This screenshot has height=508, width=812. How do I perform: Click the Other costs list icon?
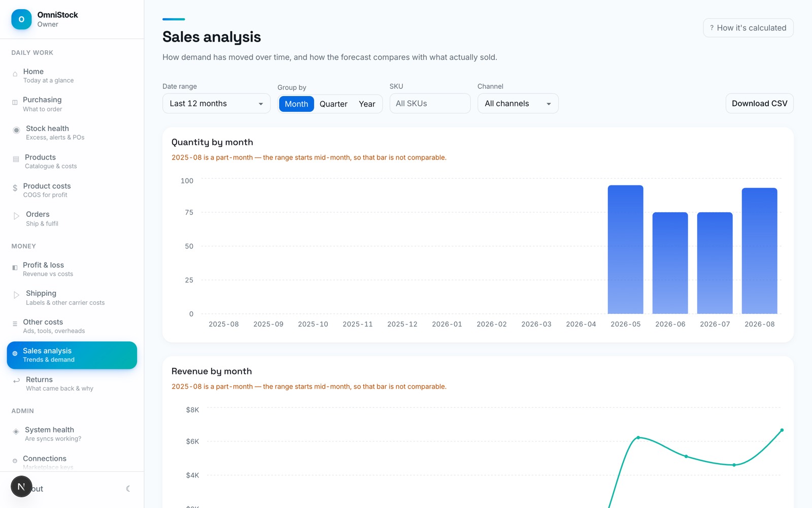click(x=15, y=324)
